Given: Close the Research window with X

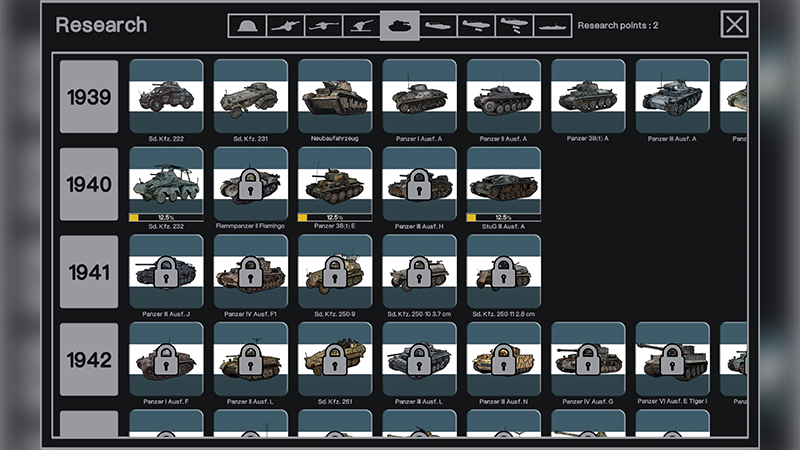Looking at the screenshot, I should click(734, 24).
